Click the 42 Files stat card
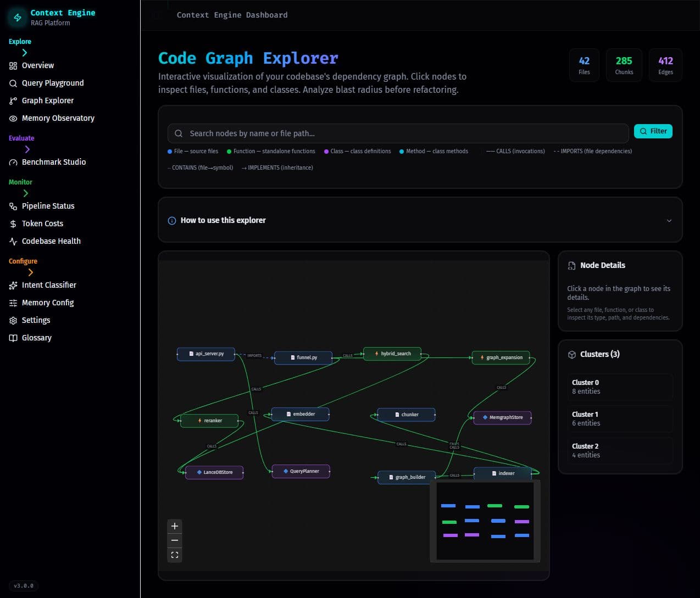 pyautogui.click(x=584, y=65)
